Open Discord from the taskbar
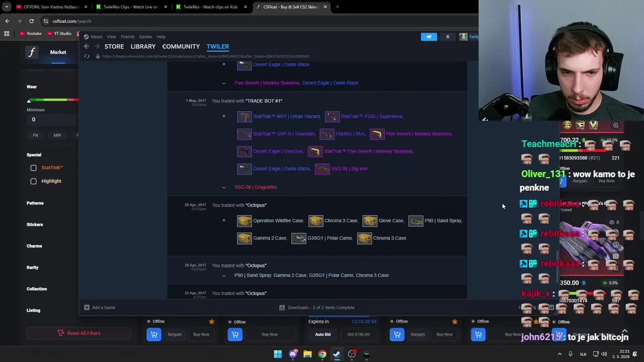The width and height of the screenshot is (644, 362). tap(293, 354)
